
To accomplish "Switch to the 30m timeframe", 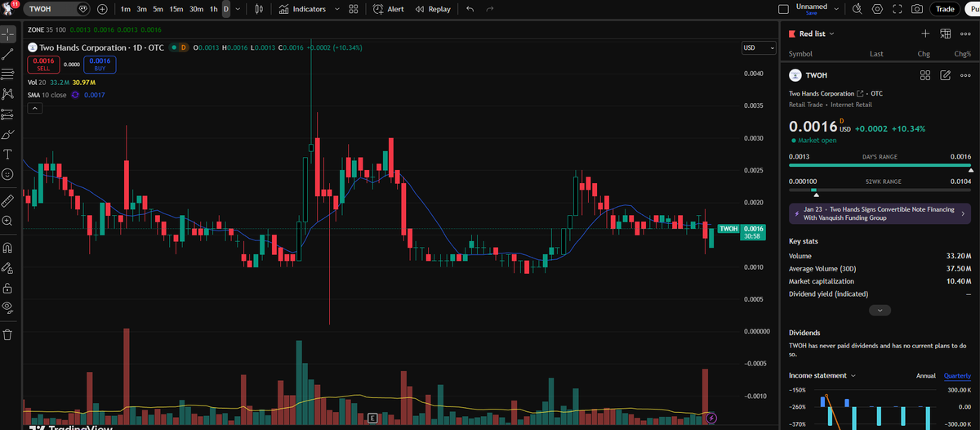I will [196, 9].
